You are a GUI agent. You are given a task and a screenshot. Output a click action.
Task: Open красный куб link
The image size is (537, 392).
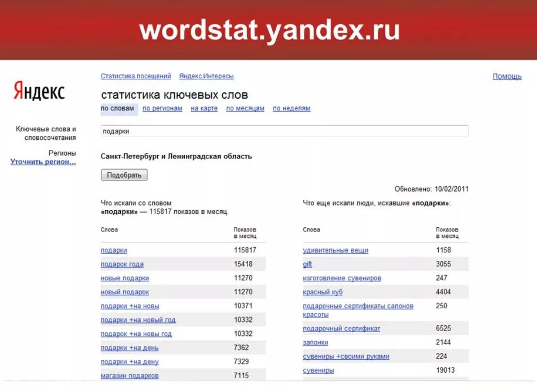click(323, 292)
